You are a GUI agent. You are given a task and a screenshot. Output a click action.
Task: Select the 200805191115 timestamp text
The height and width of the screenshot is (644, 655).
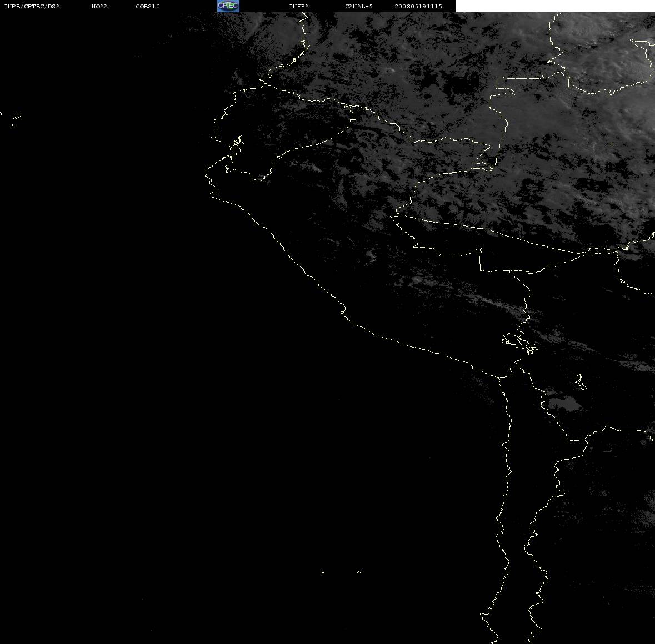pyautogui.click(x=418, y=6)
